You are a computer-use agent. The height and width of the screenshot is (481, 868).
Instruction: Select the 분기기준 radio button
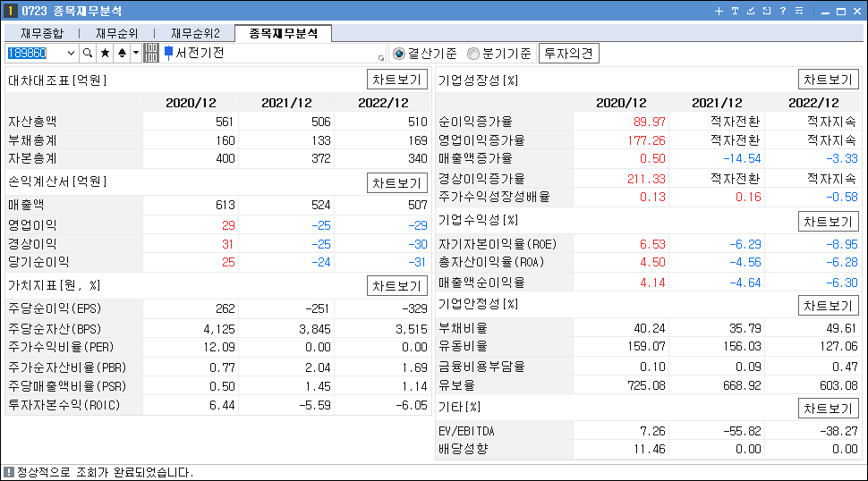(x=472, y=54)
